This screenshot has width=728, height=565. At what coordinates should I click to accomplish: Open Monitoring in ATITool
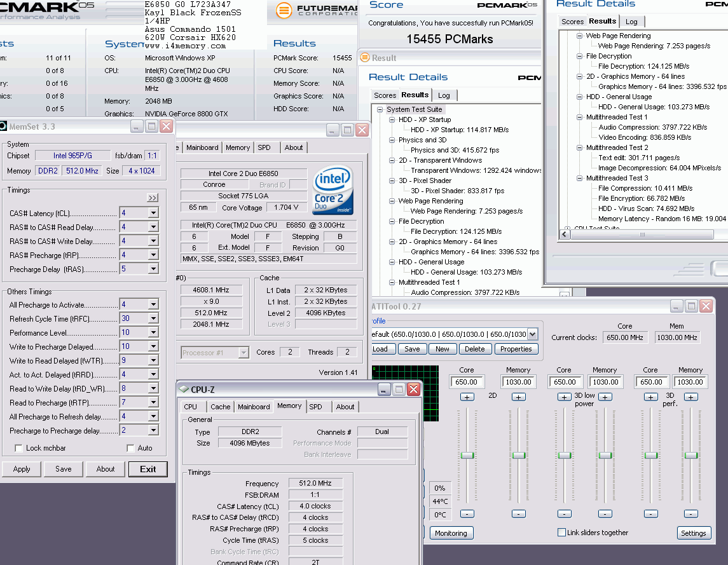click(x=451, y=533)
